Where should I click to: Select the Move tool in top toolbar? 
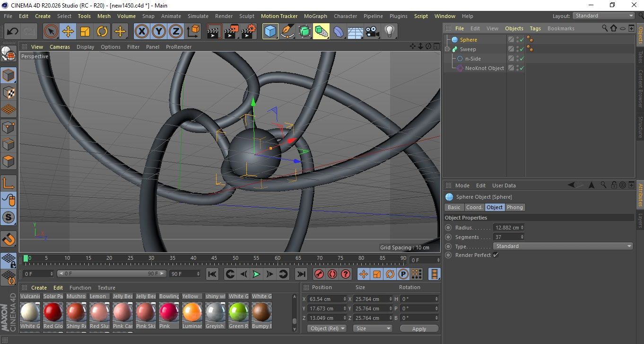(x=68, y=32)
